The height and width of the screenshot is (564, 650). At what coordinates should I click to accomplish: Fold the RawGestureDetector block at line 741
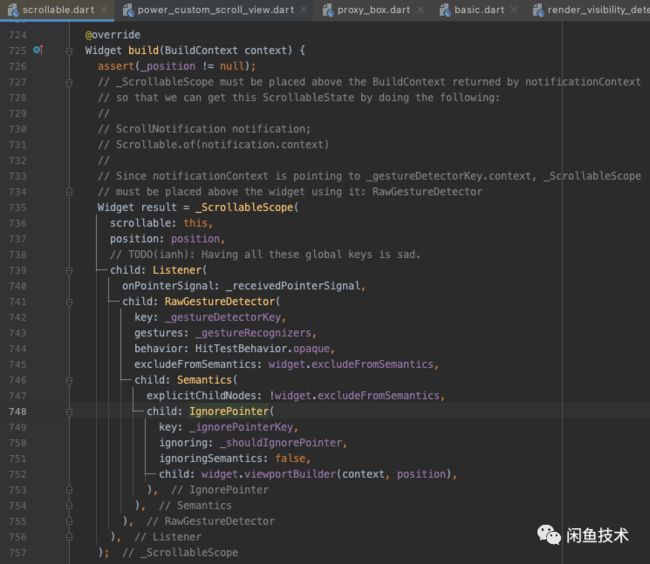[x=69, y=302]
